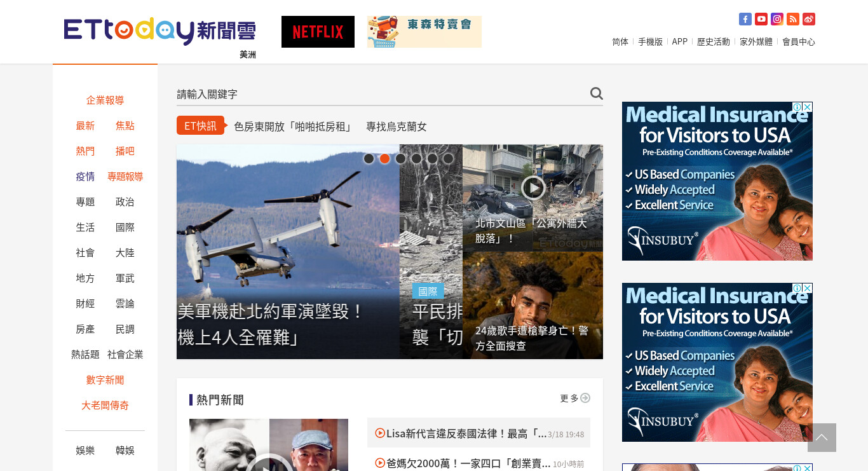Open the 企業報導 sidebar menu item
This screenshot has height=471, width=868.
click(105, 100)
